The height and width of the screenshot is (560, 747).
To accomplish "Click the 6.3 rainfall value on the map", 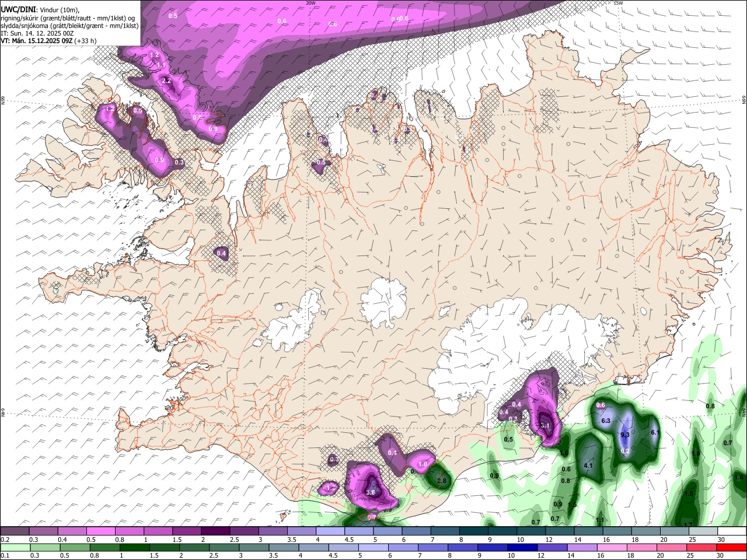I will pos(606,421).
